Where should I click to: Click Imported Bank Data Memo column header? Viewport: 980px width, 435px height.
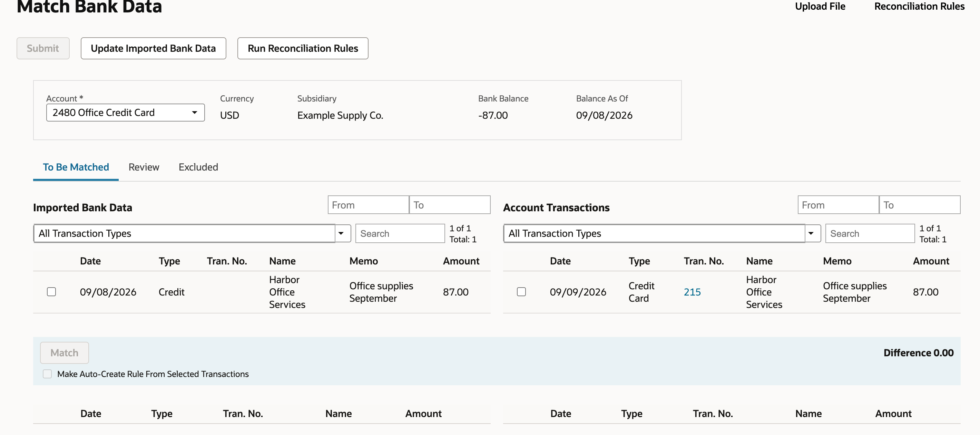[363, 261]
